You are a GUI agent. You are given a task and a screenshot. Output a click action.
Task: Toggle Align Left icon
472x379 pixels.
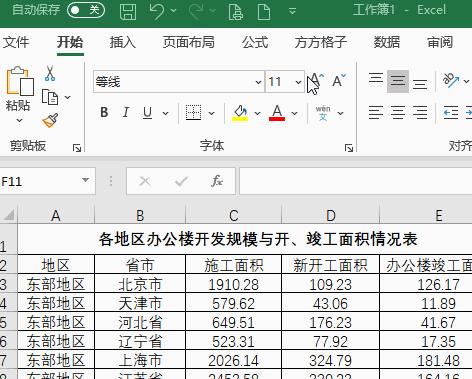376,113
